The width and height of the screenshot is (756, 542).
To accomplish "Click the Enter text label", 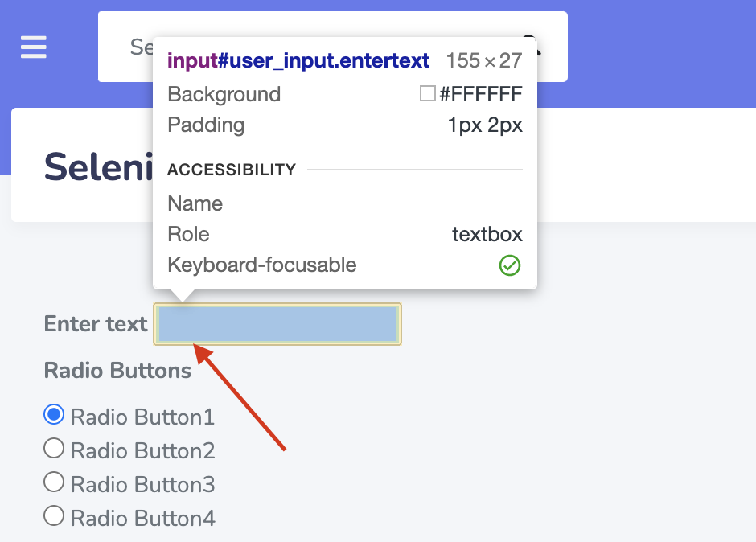I will 96,323.
